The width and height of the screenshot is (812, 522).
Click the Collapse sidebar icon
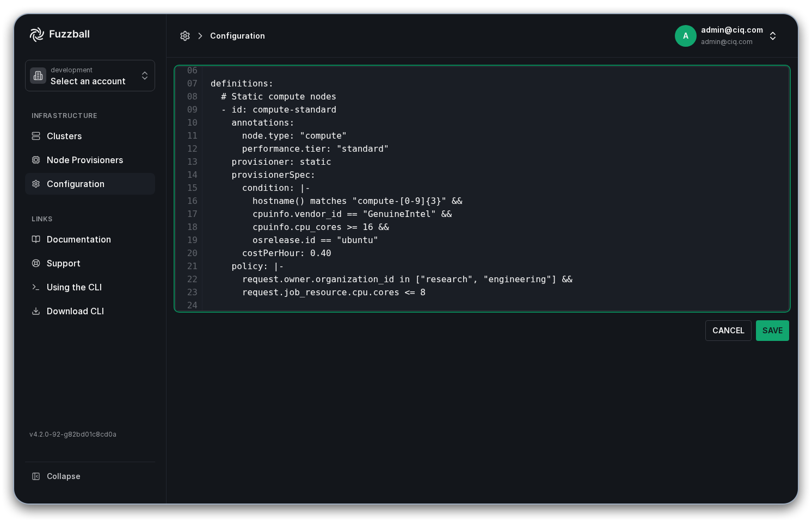click(36, 476)
